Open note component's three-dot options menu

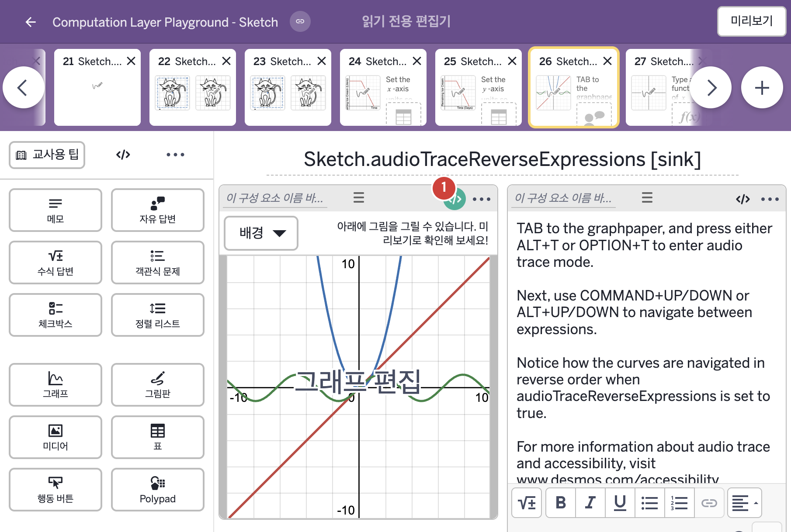770,199
